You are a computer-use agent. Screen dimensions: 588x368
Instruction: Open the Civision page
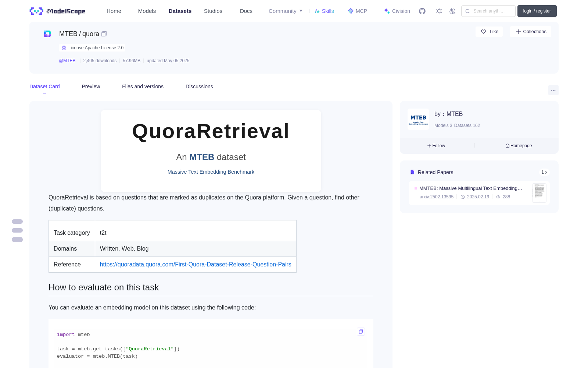[x=397, y=11]
